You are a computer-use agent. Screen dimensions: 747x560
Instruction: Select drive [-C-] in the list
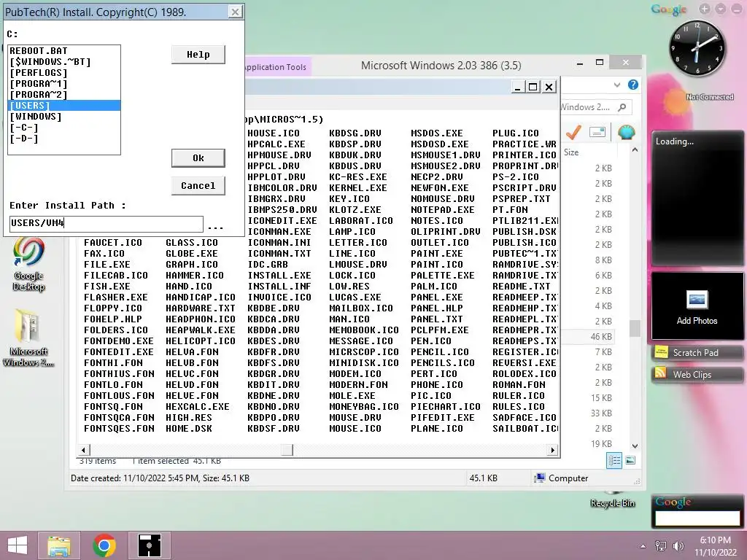pos(64,127)
